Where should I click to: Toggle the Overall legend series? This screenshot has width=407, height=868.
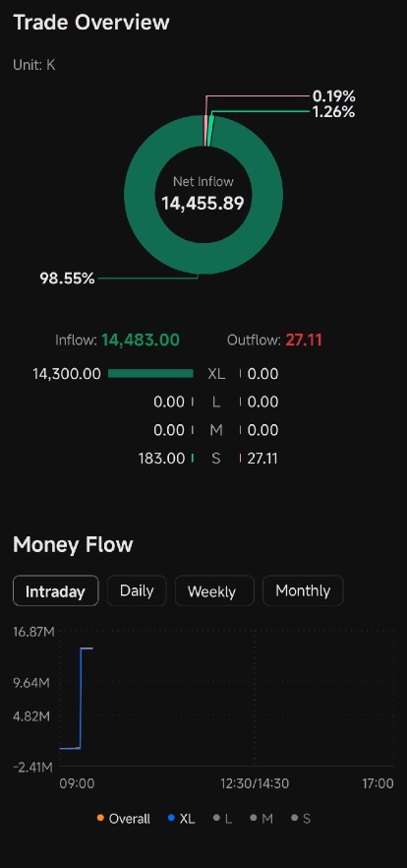[x=123, y=818]
